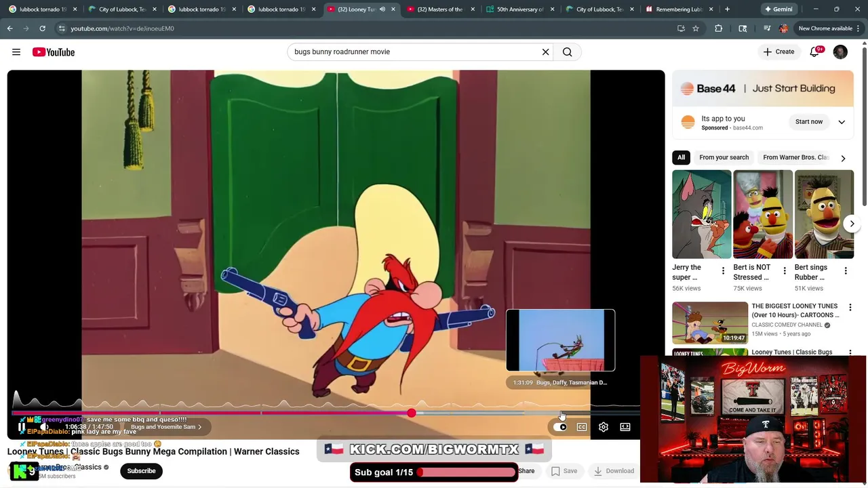Click New Chrome available update button
The width and height of the screenshot is (868, 488).
825,28
